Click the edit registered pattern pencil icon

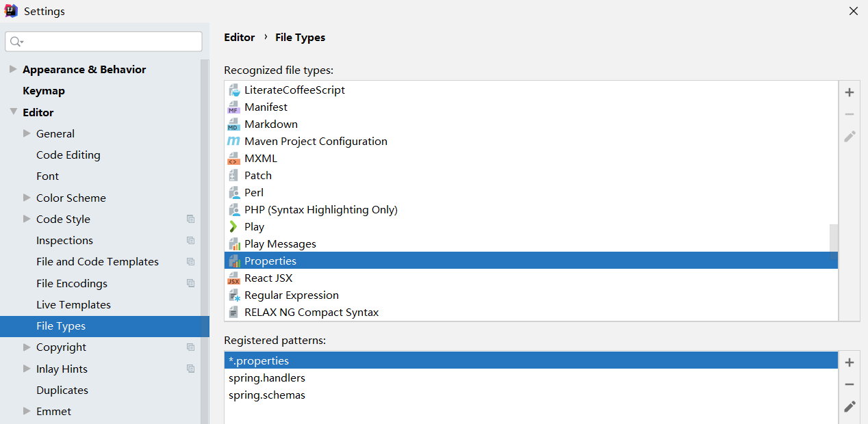coord(850,406)
